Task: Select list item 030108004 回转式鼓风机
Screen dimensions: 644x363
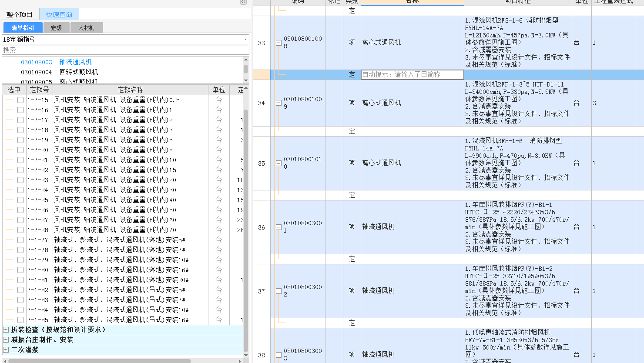Action: 59,72
